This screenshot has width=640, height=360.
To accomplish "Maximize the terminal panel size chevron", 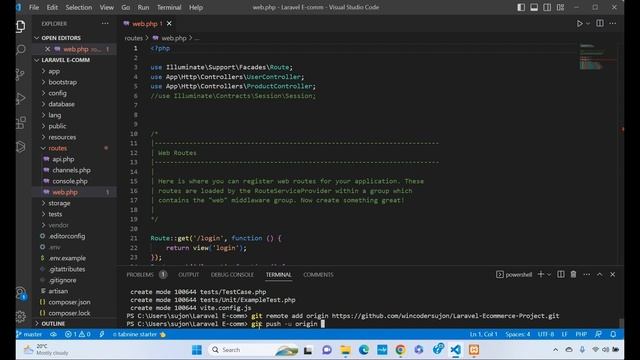I will pyautogui.click(x=600, y=274).
